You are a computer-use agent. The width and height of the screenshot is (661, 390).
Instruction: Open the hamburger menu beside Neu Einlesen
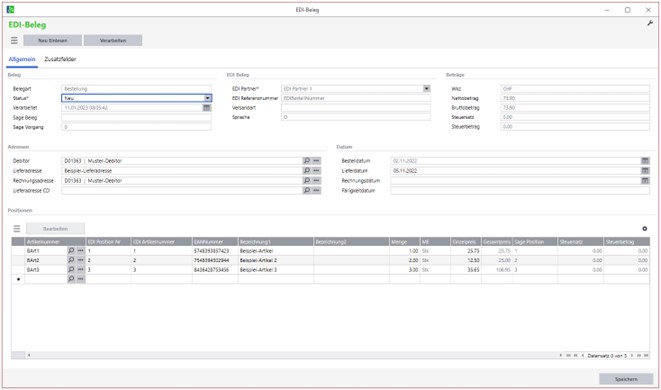[14, 40]
